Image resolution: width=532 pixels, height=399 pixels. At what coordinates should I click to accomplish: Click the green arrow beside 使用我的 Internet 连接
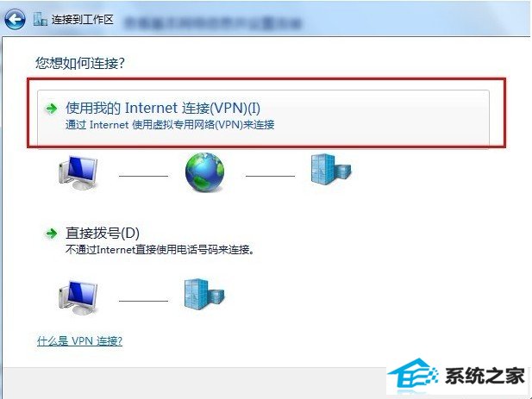[x=52, y=109]
